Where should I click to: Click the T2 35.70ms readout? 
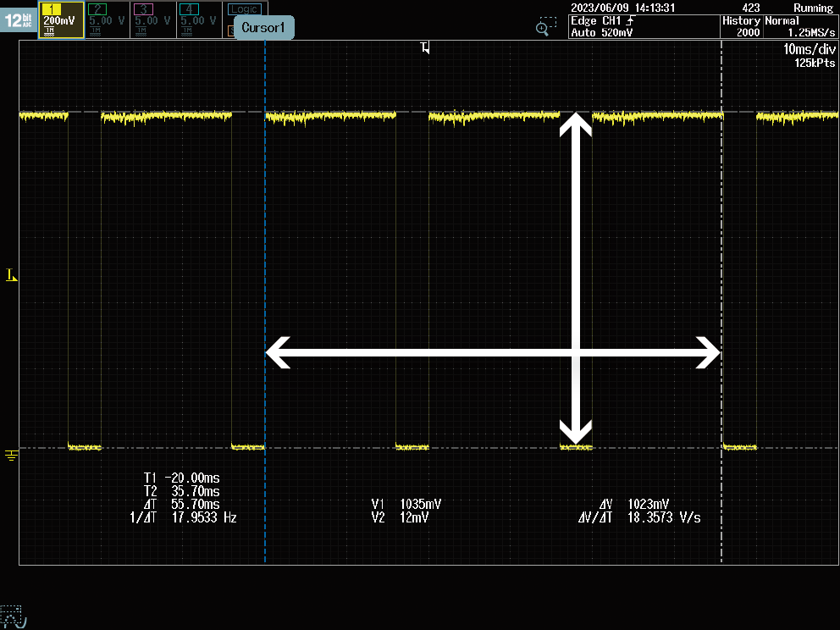tap(181, 491)
